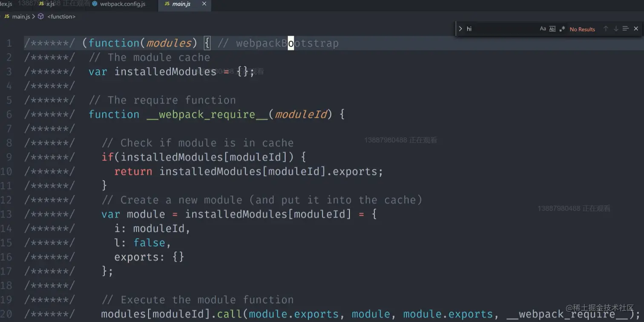Screen dimensions: 644x322
Task: Click the 'modules' parameter on line 1
Action: tap(169, 43)
